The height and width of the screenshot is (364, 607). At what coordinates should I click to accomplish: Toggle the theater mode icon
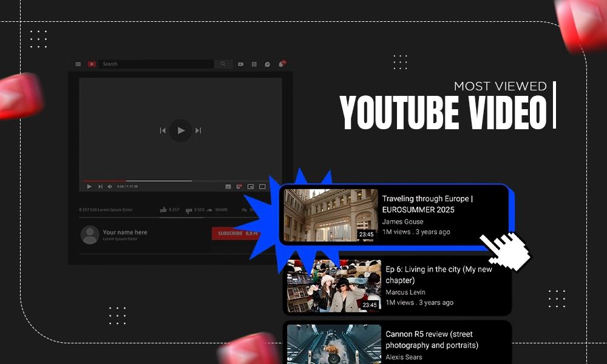pos(262,186)
